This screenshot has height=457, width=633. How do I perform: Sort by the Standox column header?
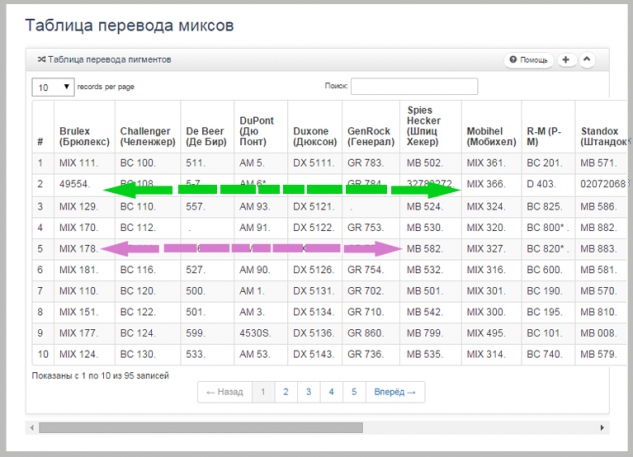click(603, 127)
